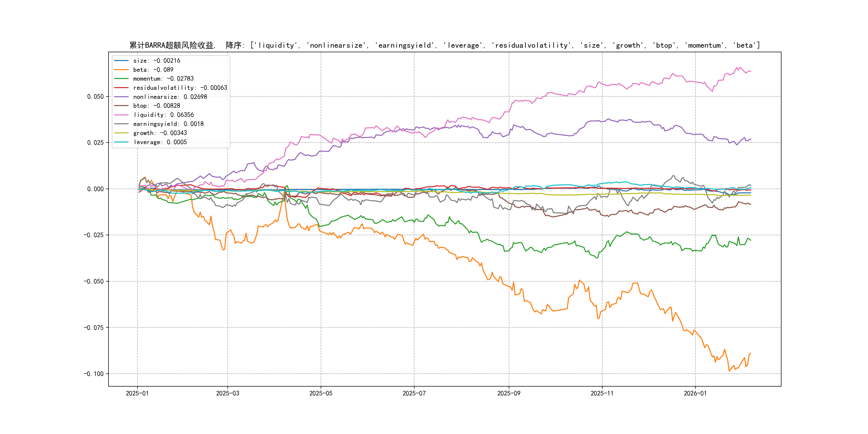This screenshot has width=868, height=434.
Task: Click the green momentum legend line swatch
Action: click(x=121, y=78)
